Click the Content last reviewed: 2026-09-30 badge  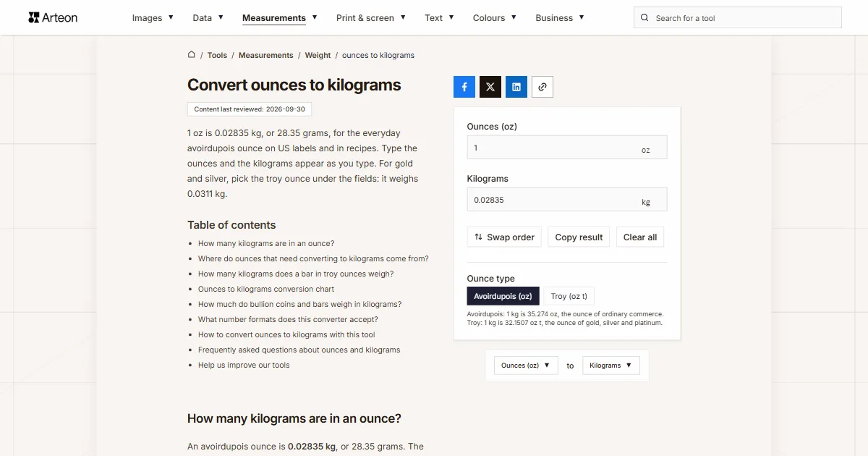coord(250,109)
